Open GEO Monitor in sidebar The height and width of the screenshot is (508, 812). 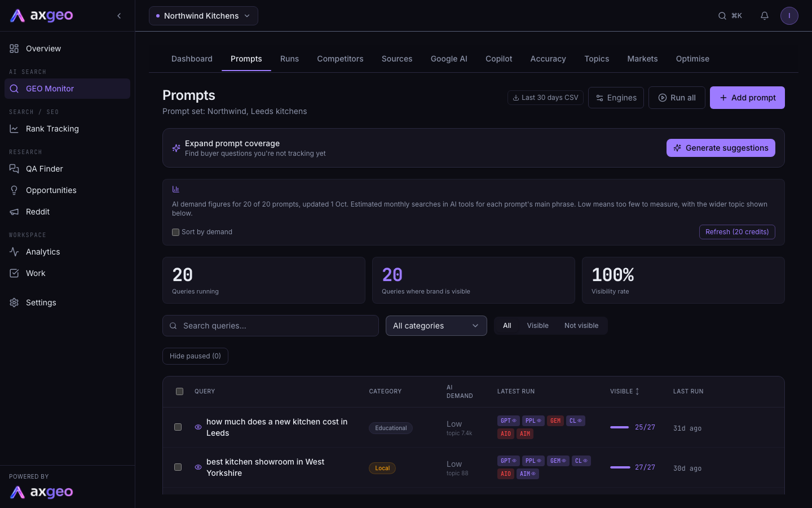coord(67,89)
